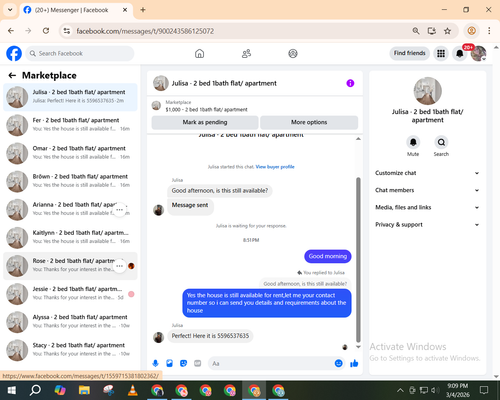Open the Friends icon in top navigation
The width and height of the screenshot is (500, 400).
click(246, 53)
